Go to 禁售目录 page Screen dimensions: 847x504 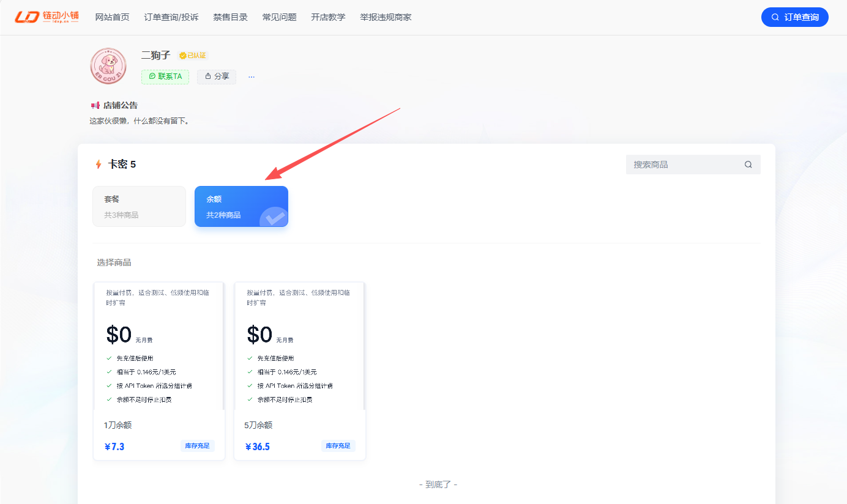[231, 17]
